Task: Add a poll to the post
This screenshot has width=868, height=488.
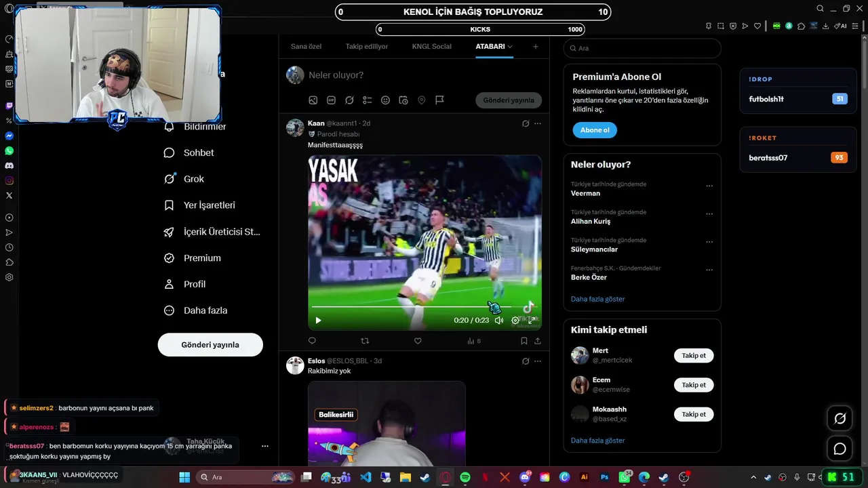Action: pyautogui.click(x=368, y=100)
